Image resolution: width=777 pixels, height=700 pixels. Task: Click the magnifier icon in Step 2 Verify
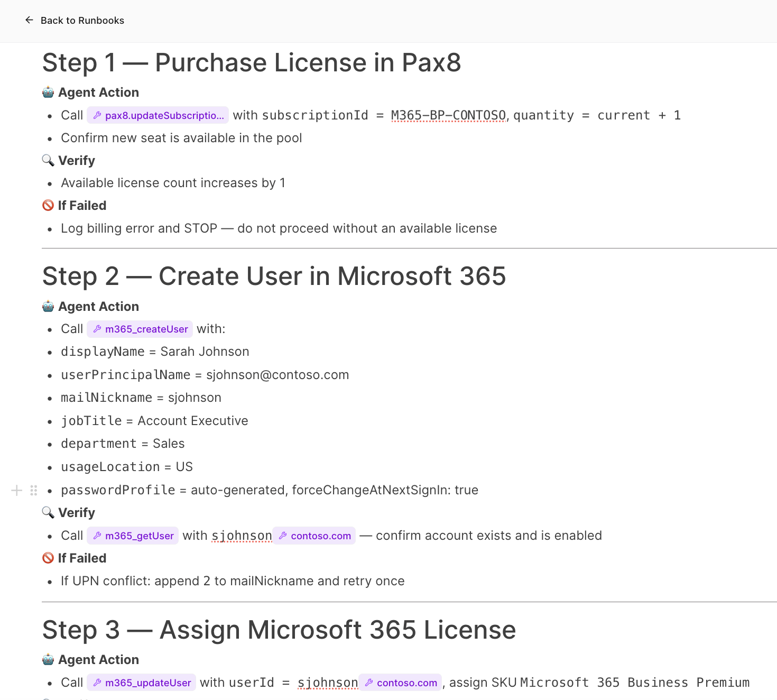pyautogui.click(x=48, y=512)
